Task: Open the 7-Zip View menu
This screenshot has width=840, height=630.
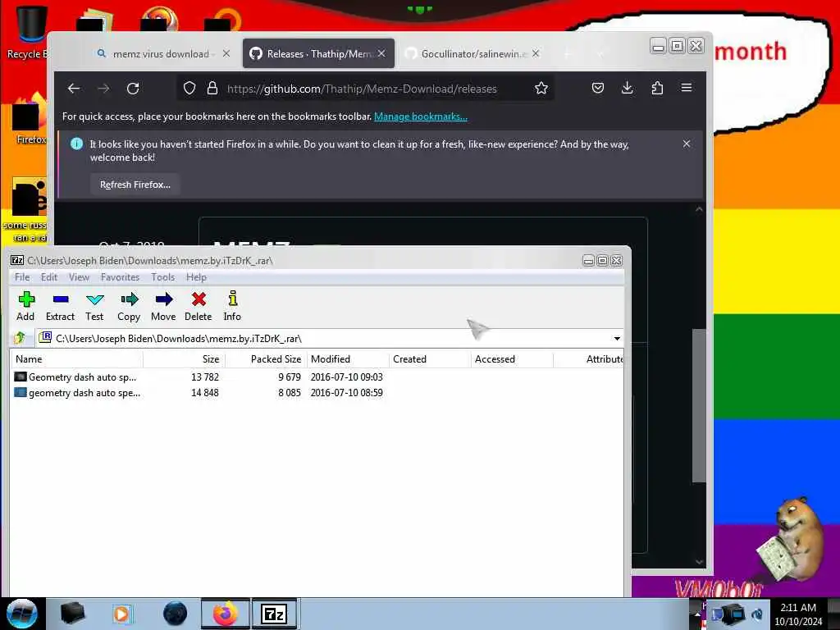Action: coord(79,277)
